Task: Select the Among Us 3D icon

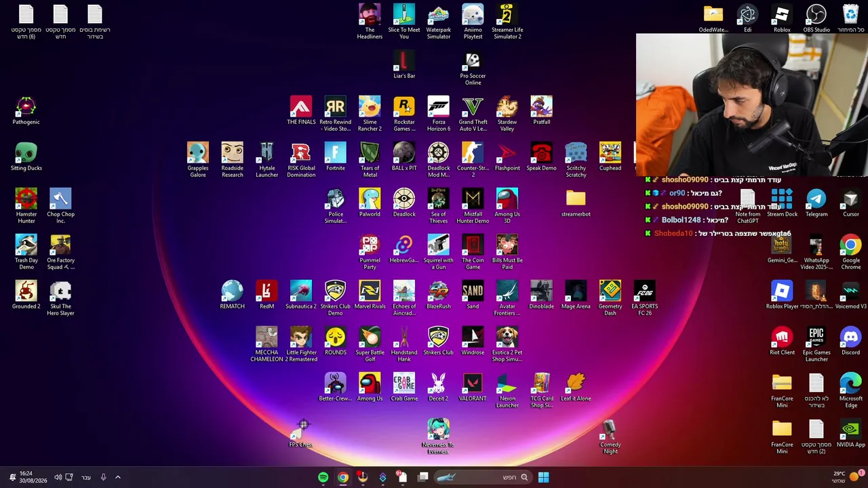Action: [507, 206]
